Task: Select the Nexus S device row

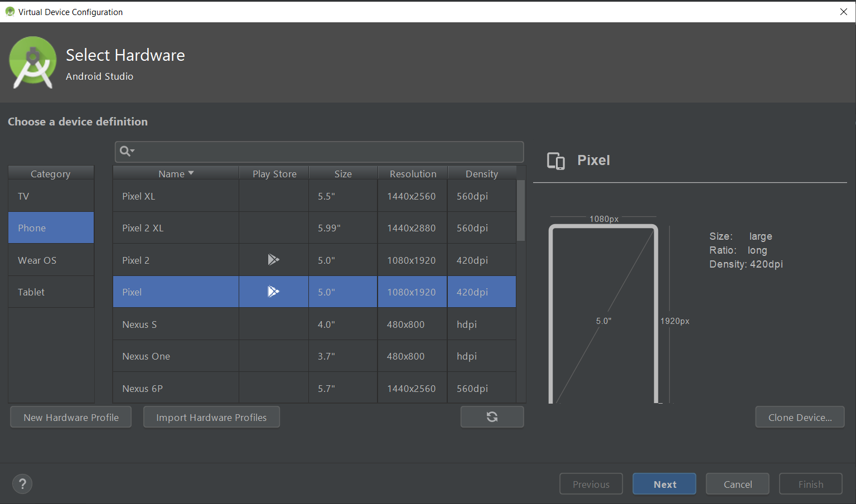Action: [315, 324]
